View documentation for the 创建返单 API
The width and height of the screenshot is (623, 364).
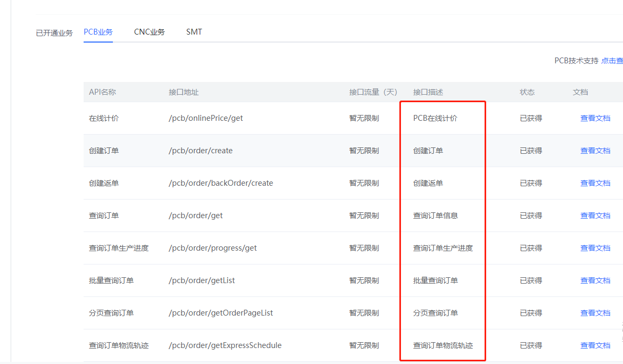click(595, 183)
